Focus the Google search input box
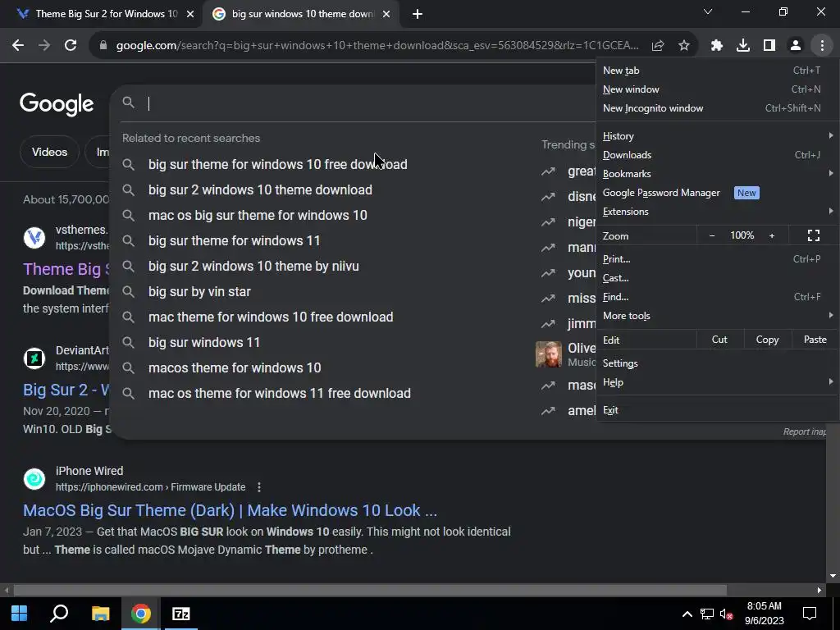 click(x=354, y=103)
